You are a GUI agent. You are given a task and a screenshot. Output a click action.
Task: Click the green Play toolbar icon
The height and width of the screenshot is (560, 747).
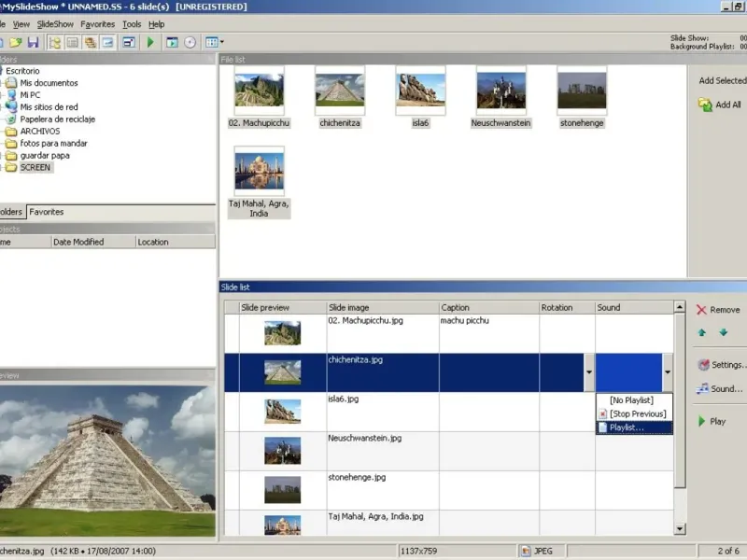(150, 42)
